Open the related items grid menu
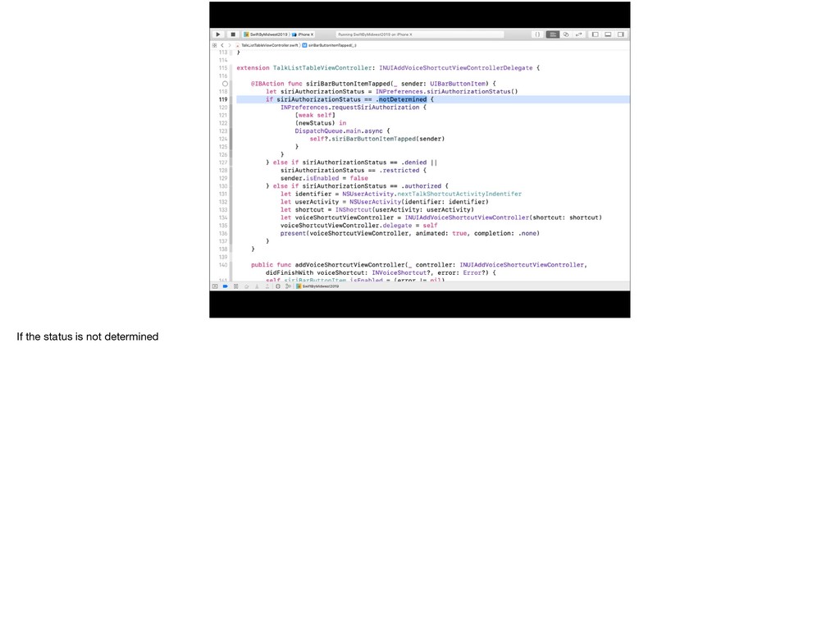The image size is (840, 627). pos(214,46)
